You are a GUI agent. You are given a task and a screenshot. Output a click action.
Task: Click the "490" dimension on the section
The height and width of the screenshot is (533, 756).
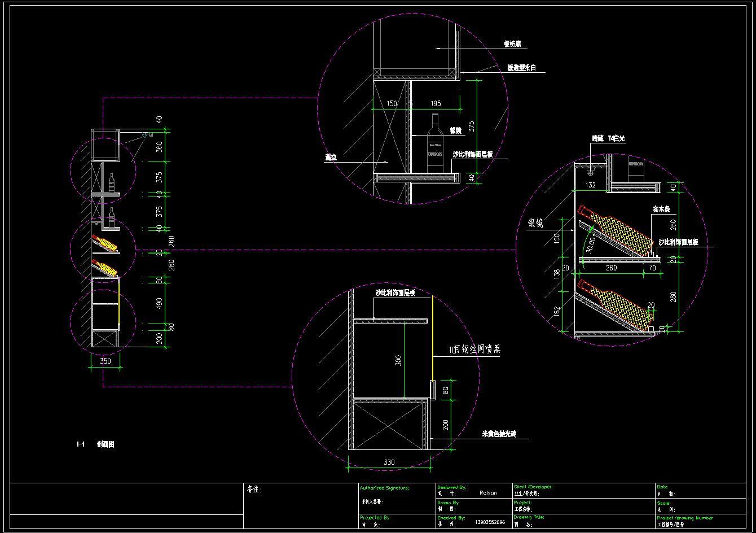160,304
